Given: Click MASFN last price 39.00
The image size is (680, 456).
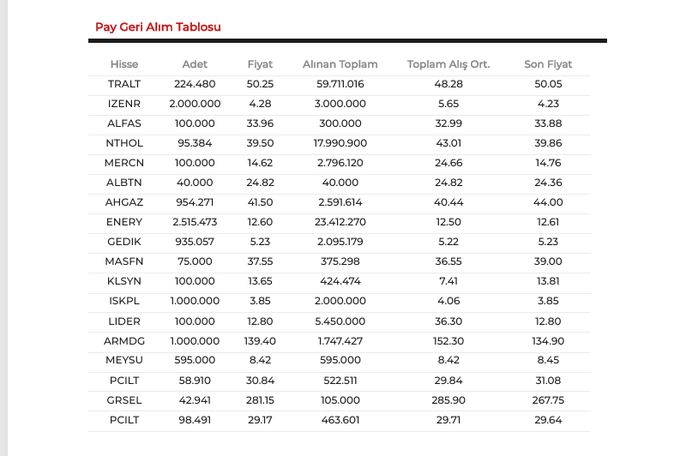Looking at the screenshot, I should [548, 262].
